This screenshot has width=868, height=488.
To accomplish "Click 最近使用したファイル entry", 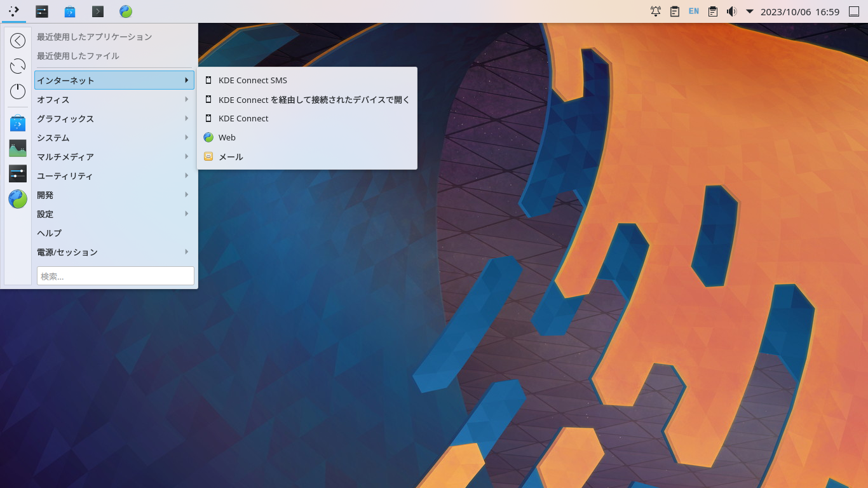I will [78, 56].
